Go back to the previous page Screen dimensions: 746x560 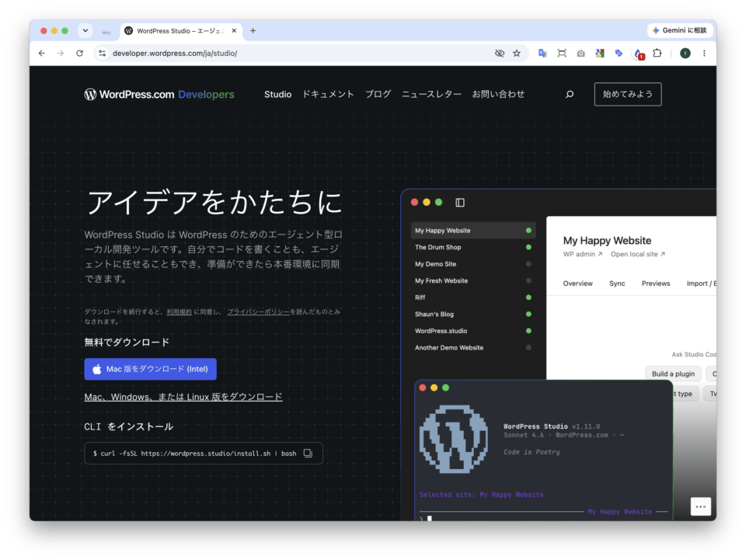click(x=42, y=54)
